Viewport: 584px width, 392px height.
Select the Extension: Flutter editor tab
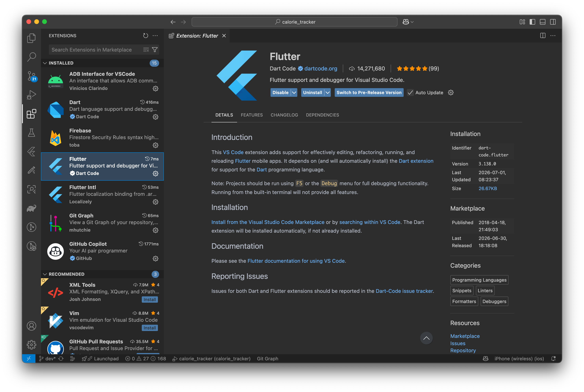pos(197,36)
